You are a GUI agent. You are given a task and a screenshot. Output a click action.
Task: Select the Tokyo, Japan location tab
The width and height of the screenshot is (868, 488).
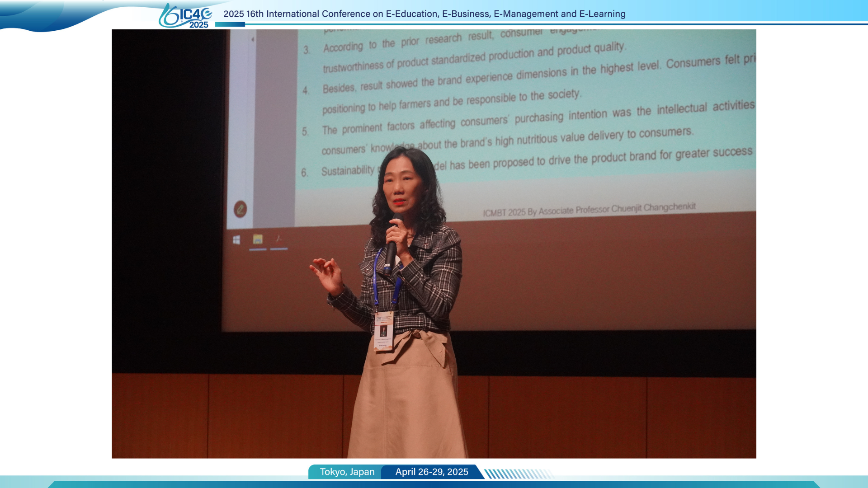pos(347,472)
